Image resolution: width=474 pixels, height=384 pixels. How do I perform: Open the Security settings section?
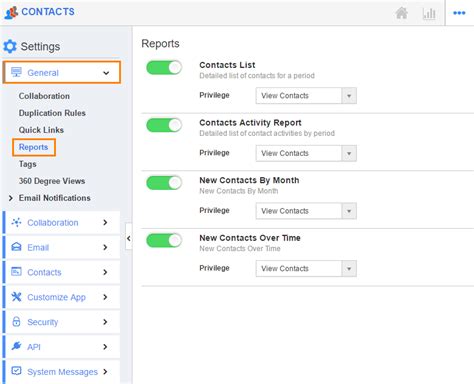(62, 322)
